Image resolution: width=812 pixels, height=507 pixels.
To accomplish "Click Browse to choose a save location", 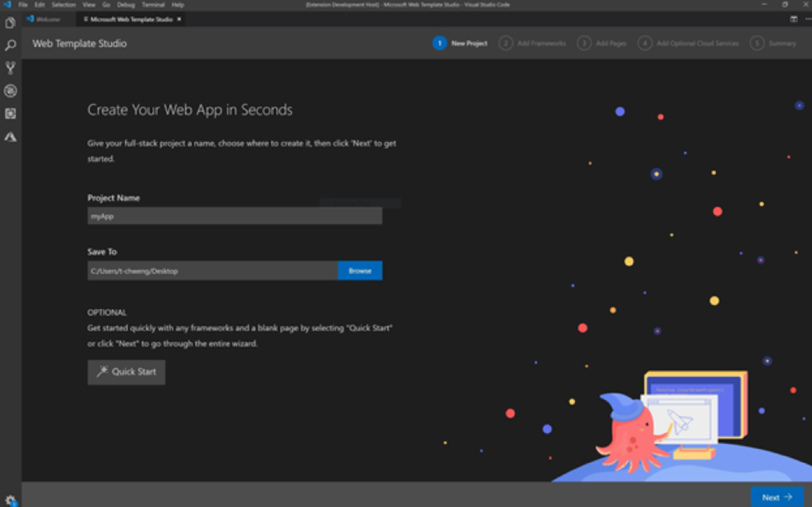I will click(359, 270).
